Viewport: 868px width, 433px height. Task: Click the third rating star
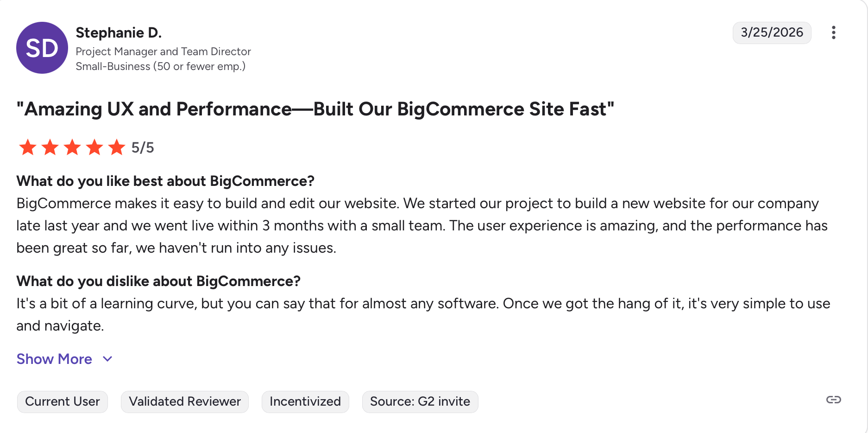72,147
